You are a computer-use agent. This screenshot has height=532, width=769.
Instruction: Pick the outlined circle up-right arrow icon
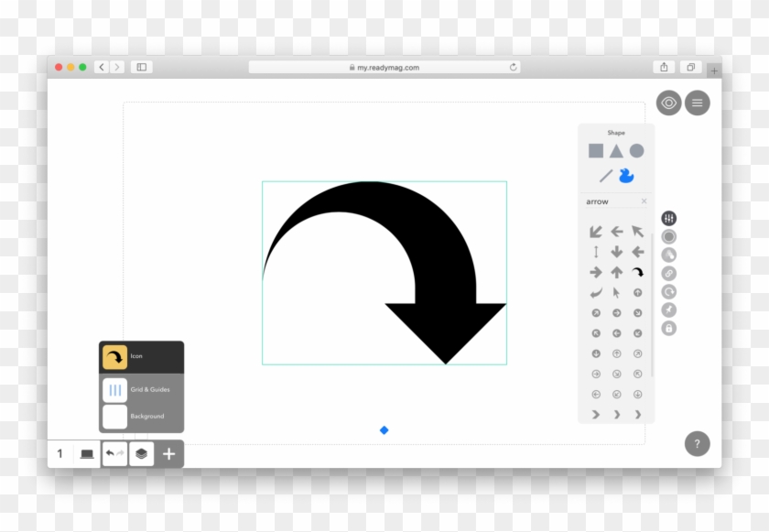(637, 353)
